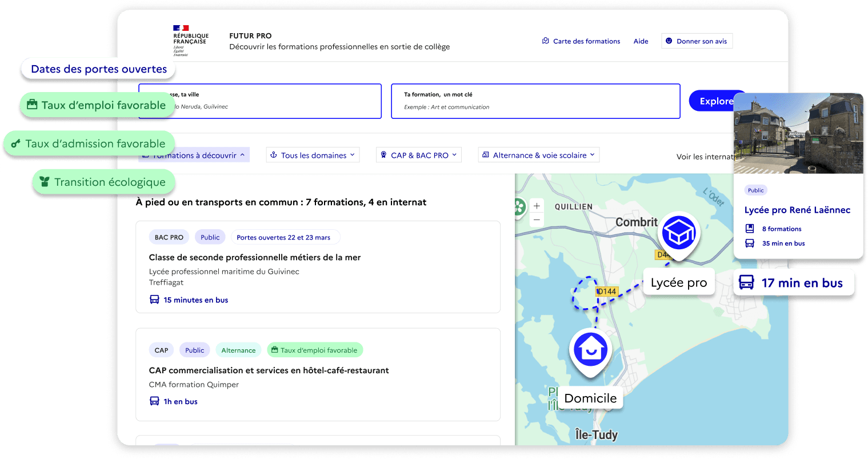Open Alternance & voie scolaire dropdown
Screen dimensions: 868x459
(x=538, y=155)
